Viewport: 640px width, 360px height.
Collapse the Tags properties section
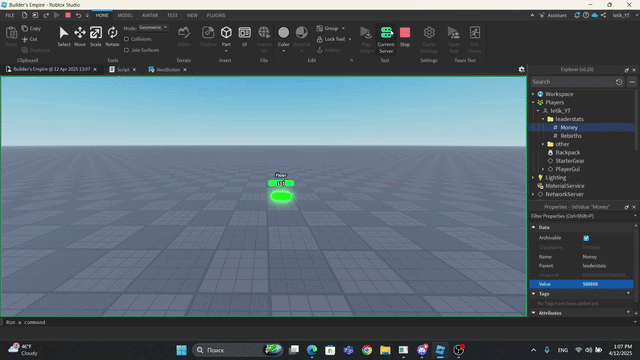[533, 293]
